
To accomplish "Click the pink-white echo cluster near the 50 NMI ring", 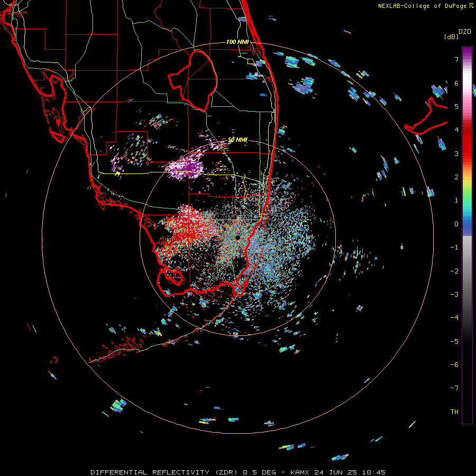I will [x=185, y=167].
